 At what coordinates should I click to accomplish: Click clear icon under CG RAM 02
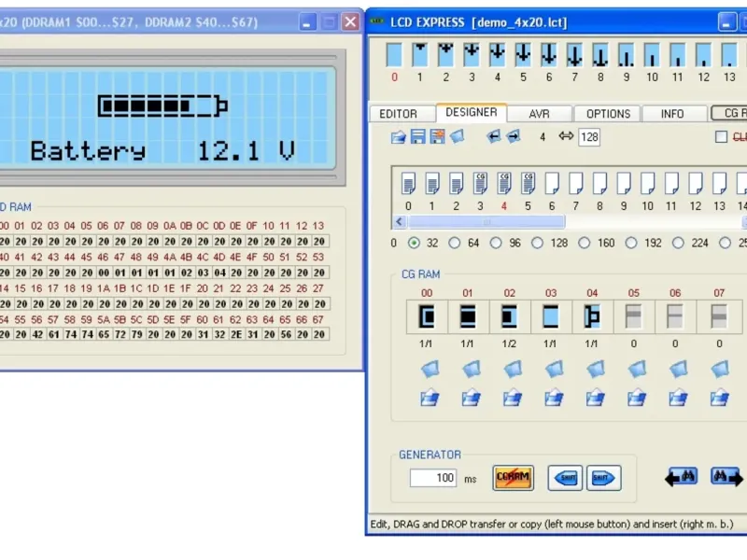click(x=513, y=369)
